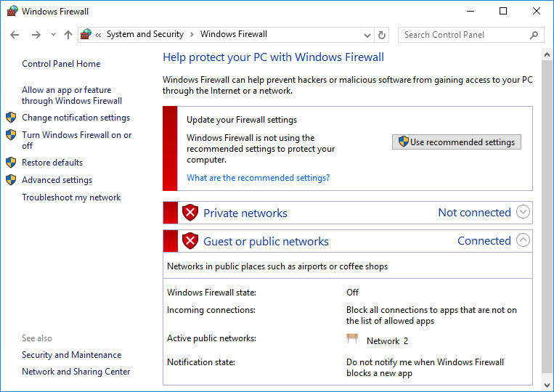This screenshot has height=392, width=554.
Task: Open Change notification settings
Action: point(76,118)
